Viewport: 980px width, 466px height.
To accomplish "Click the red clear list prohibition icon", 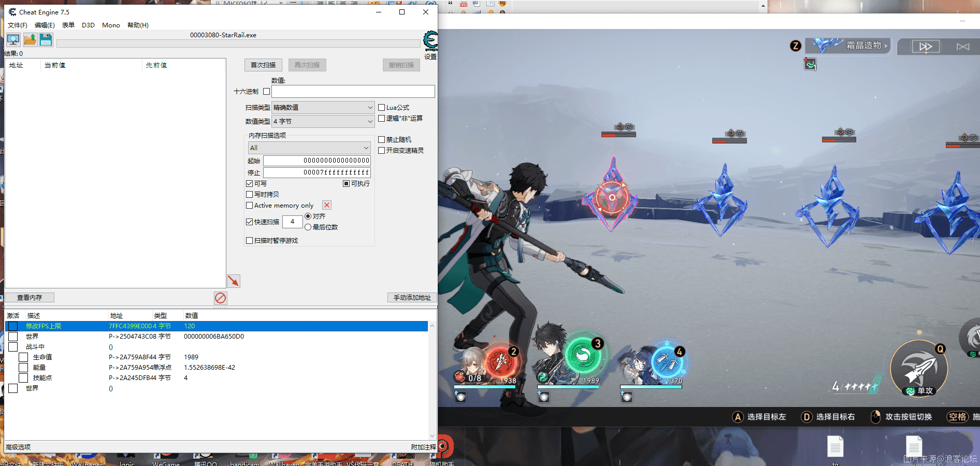I will (220, 298).
